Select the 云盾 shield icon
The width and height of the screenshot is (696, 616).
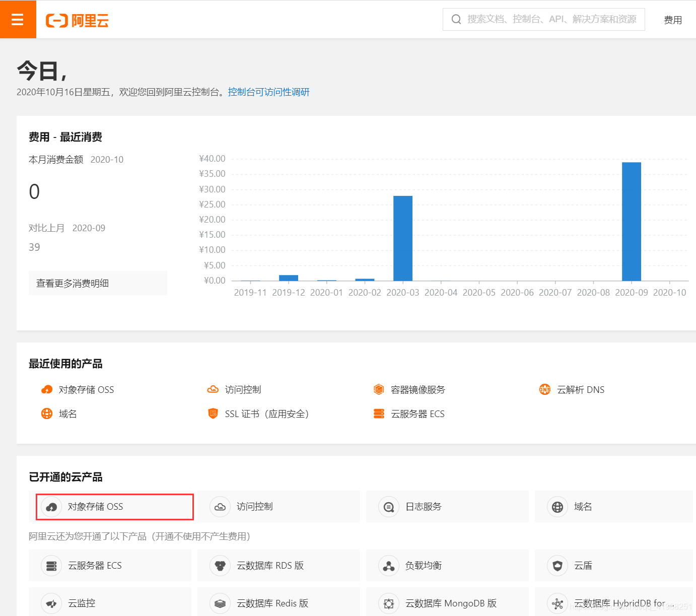click(x=557, y=565)
